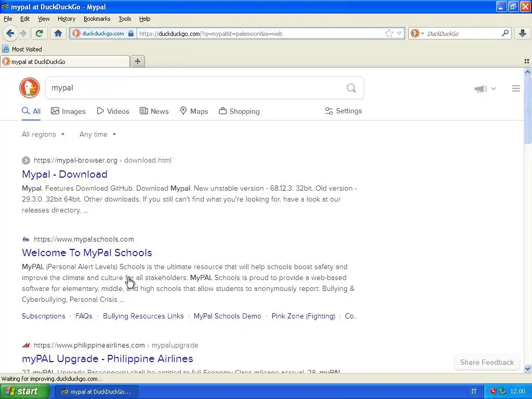Switch to News results

(154, 111)
